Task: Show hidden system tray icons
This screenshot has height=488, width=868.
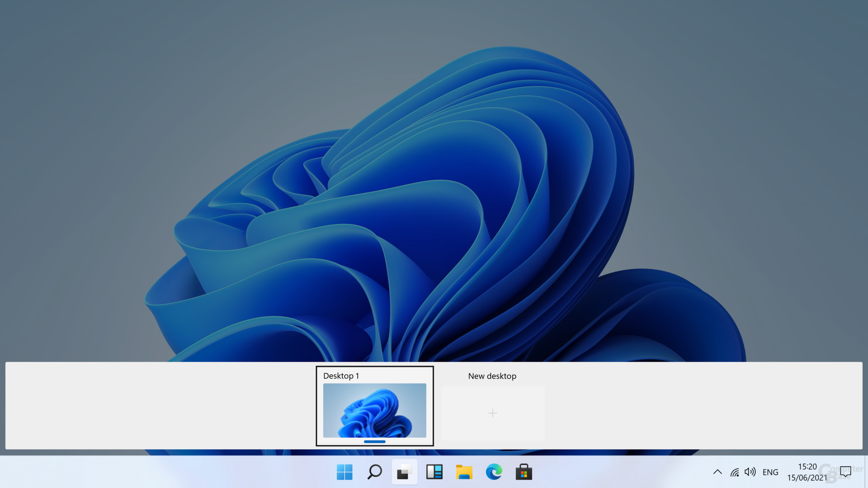Action: 717,472
